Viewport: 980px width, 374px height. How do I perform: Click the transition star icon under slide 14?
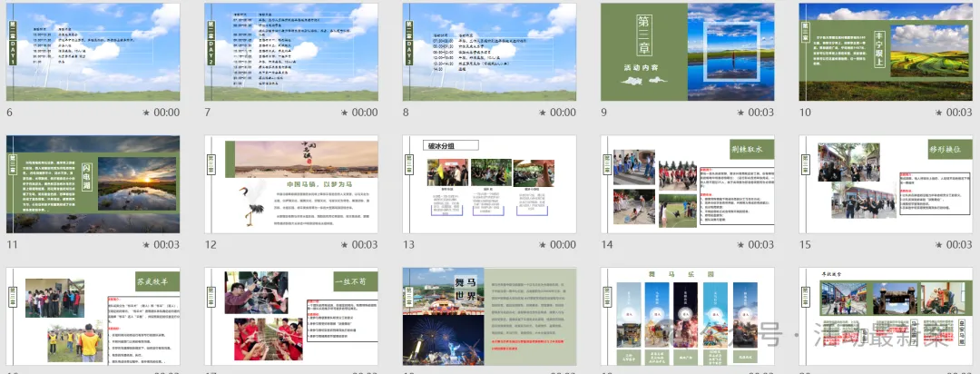tap(740, 244)
